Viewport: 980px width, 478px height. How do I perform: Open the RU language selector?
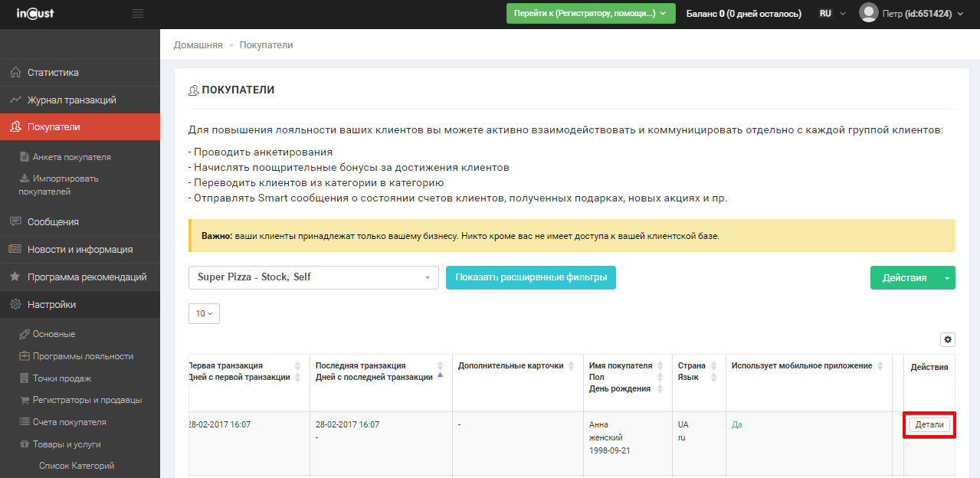pos(831,14)
